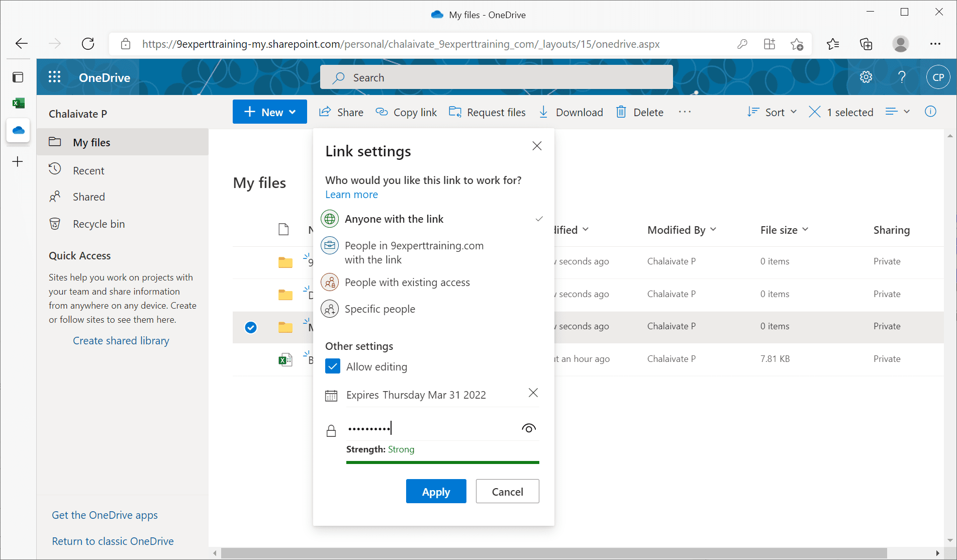Open the Create shared library link
Viewport: 957px width, 560px height.
click(x=121, y=340)
